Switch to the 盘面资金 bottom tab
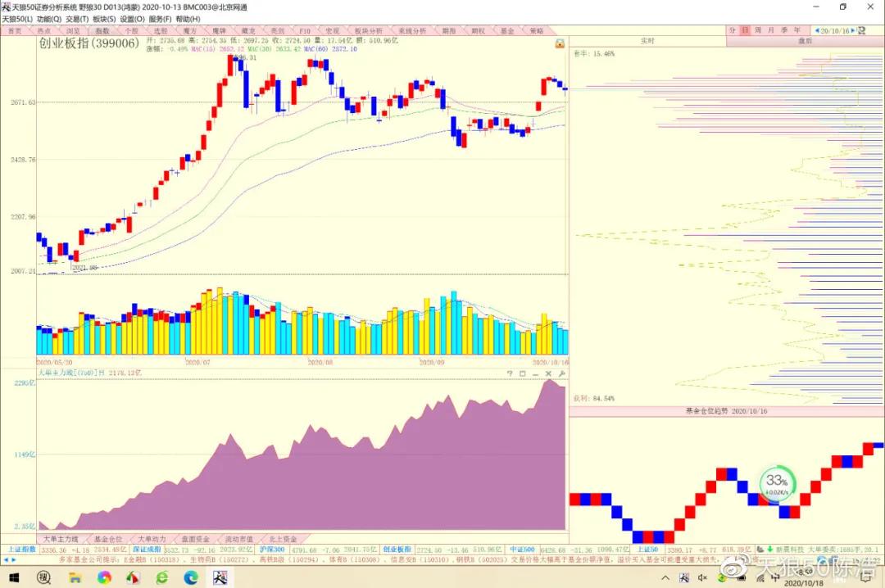This screenshot has width=885, height=588. click(195, 539)
